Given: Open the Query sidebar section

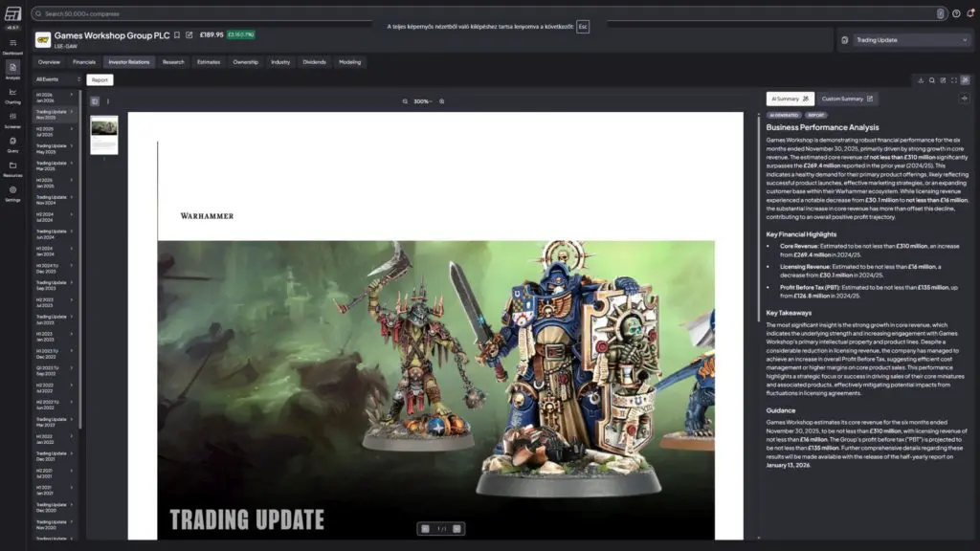Looking at the screenshot, I should (12, 143).
